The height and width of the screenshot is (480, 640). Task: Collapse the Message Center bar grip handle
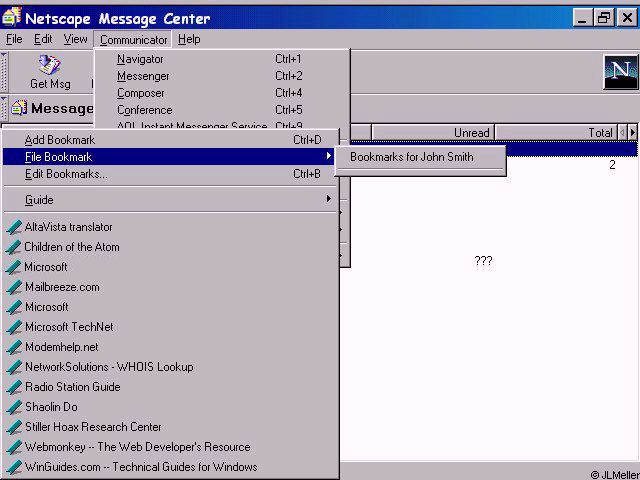pyautogui.click(x=4, y=108)
